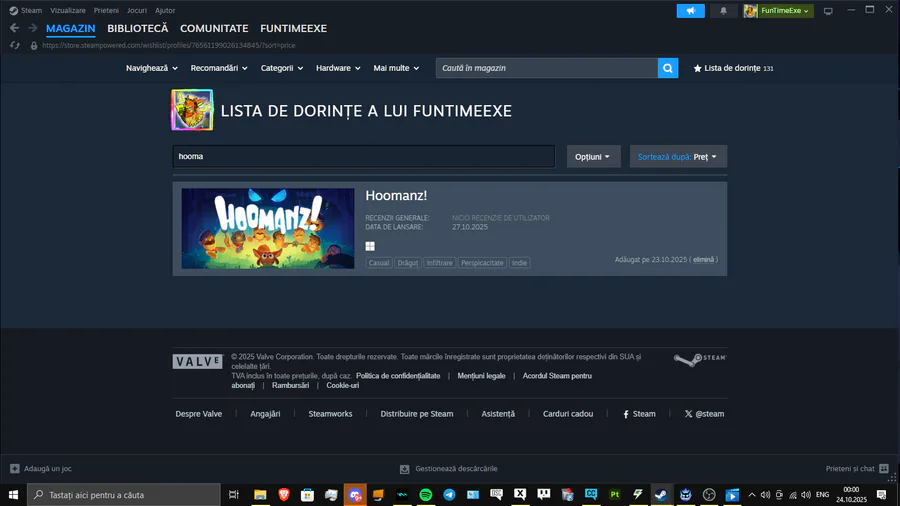Expand the Categorii dropdown
The image size is (900, 506).
tap(281, 68)
